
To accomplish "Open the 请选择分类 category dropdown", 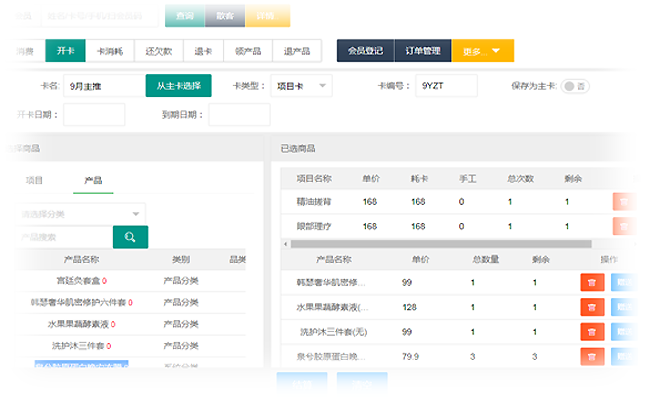I will click(82, 214).
